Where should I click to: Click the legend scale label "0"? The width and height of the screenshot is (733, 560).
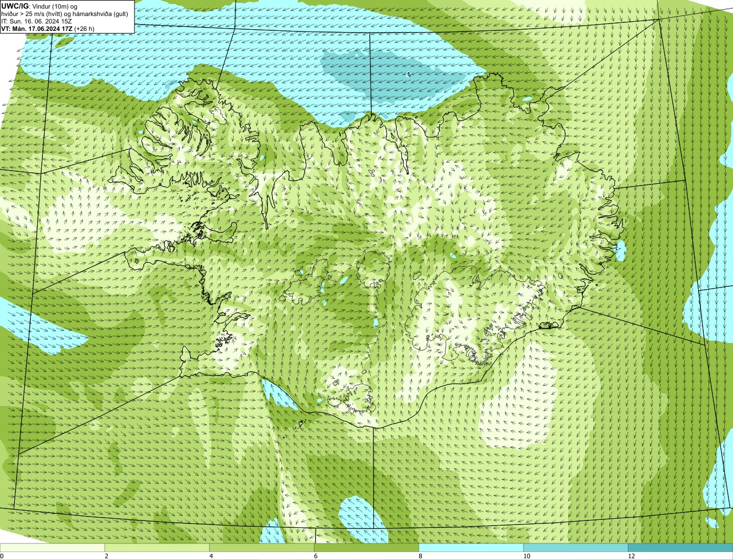coord(2,556)
